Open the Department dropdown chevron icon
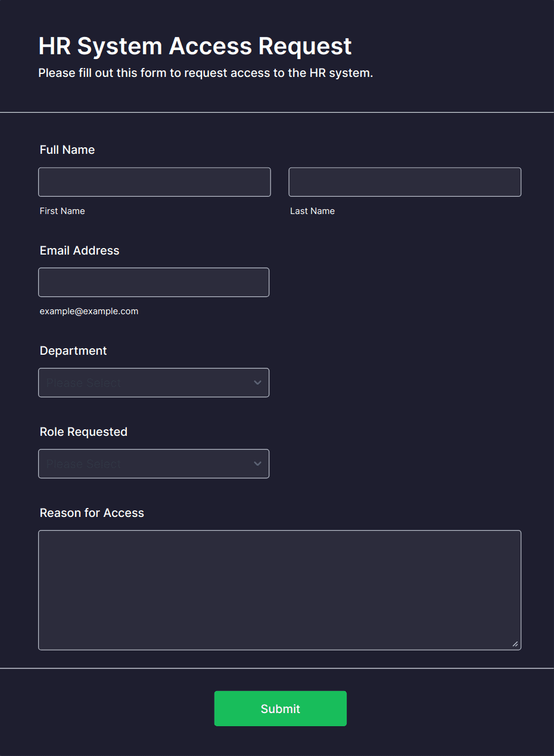The height and width of the screenshot is (756, 554). [x=257, y=382]
